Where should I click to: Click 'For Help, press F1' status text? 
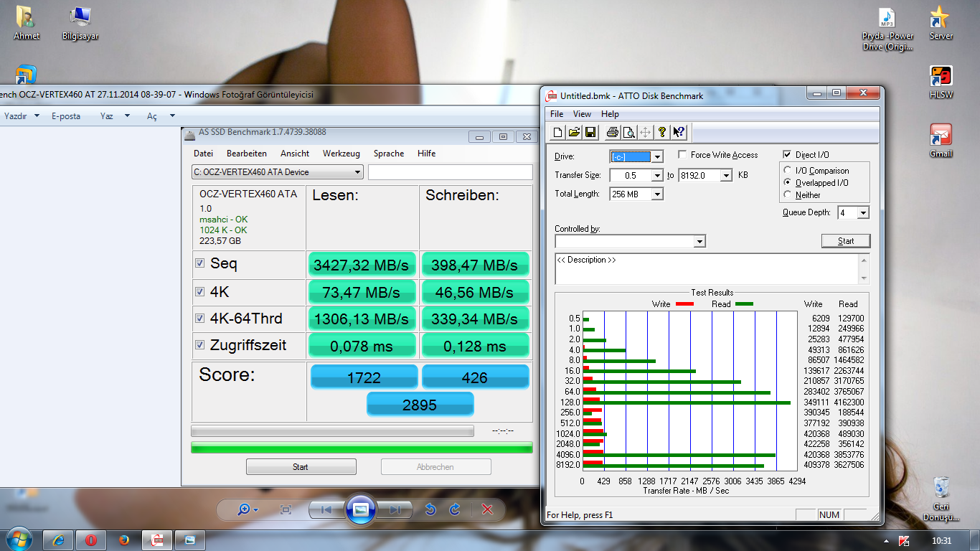click(580, 514)
